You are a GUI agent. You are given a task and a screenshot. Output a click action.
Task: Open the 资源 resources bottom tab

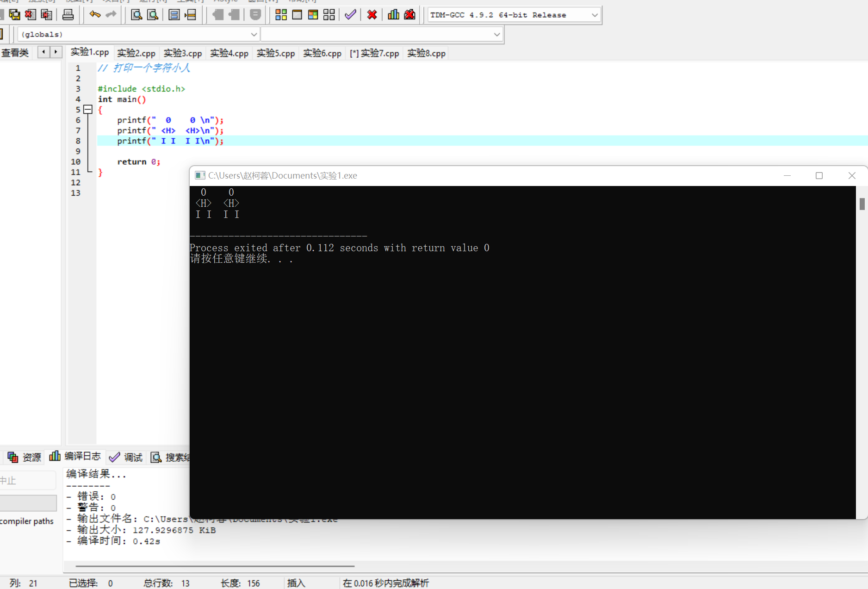point(25,457)
